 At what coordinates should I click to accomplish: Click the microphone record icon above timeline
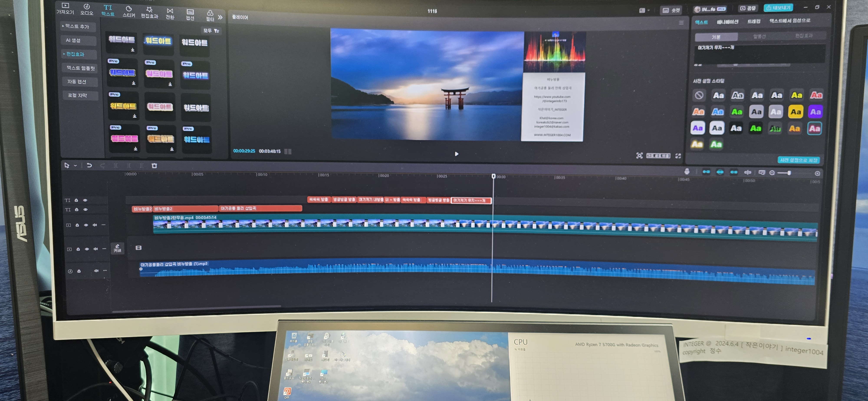[x=687, y=171]
